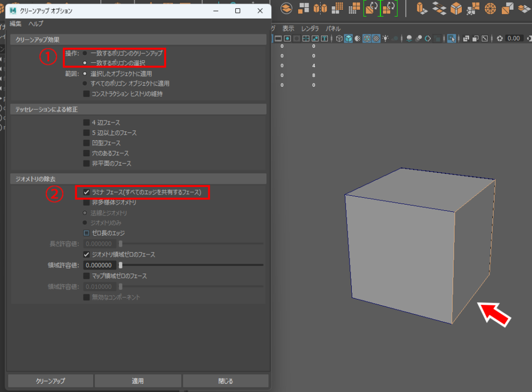The image size is (532, 392).
Task: Check the 4 辺フェース checkbox
Action: [86, 123]
